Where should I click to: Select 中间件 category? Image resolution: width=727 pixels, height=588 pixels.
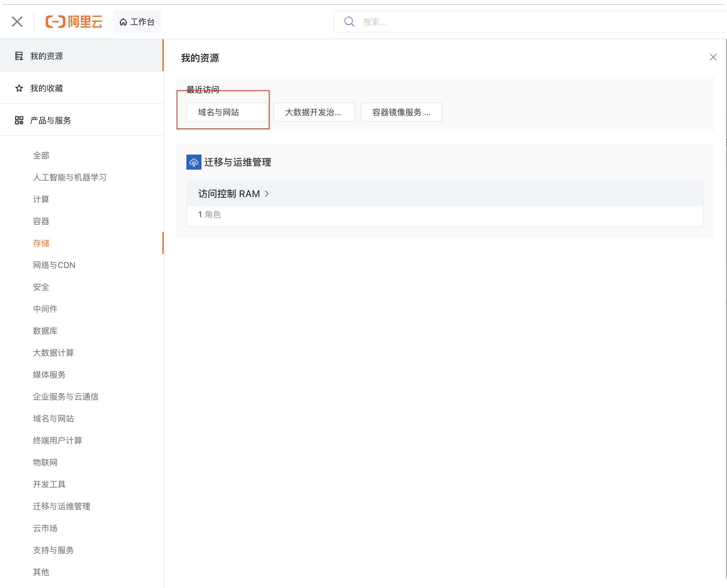[x=45, y=309]
